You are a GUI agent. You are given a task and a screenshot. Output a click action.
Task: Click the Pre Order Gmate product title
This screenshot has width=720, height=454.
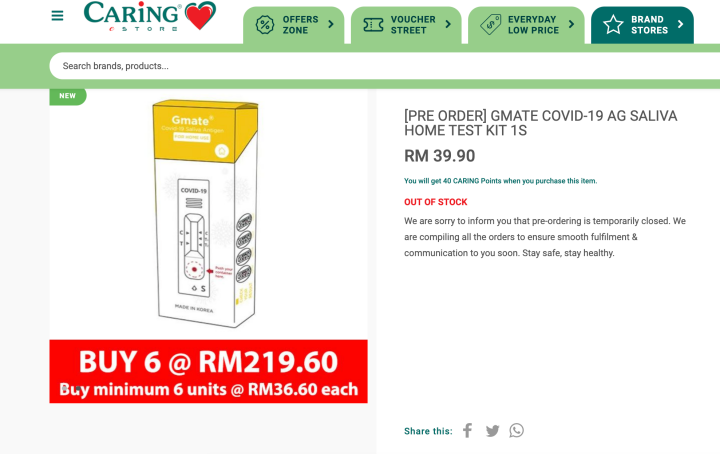point(540,123)
